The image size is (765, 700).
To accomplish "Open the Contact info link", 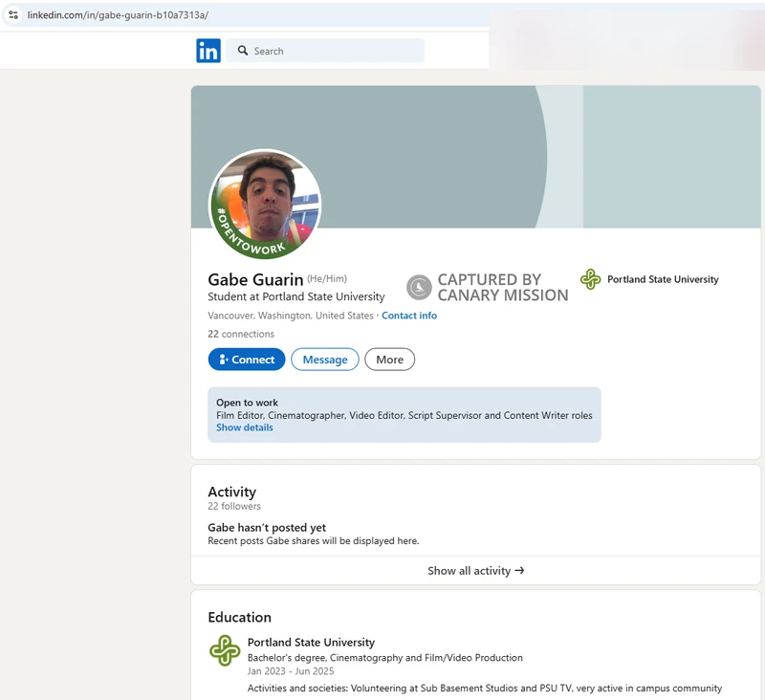I will (x=409, y=316).
